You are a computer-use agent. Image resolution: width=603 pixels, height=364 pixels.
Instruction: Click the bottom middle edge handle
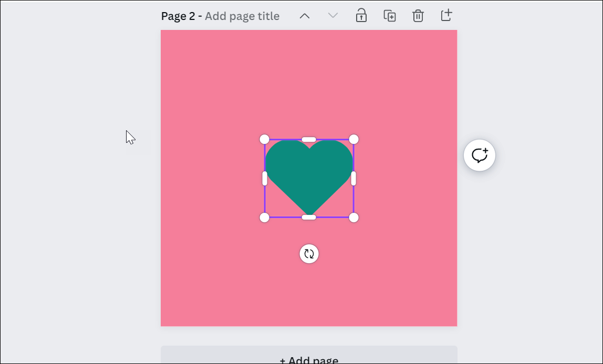click(309, 217)
